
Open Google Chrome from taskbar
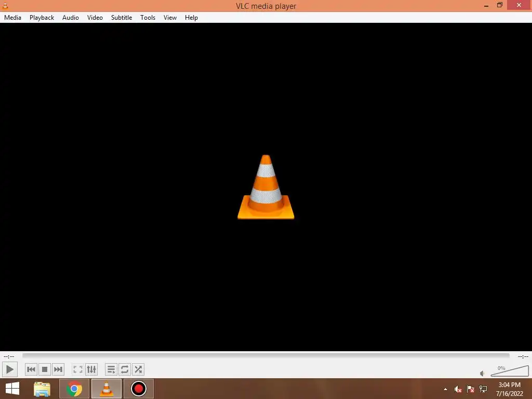coord(74,389)
